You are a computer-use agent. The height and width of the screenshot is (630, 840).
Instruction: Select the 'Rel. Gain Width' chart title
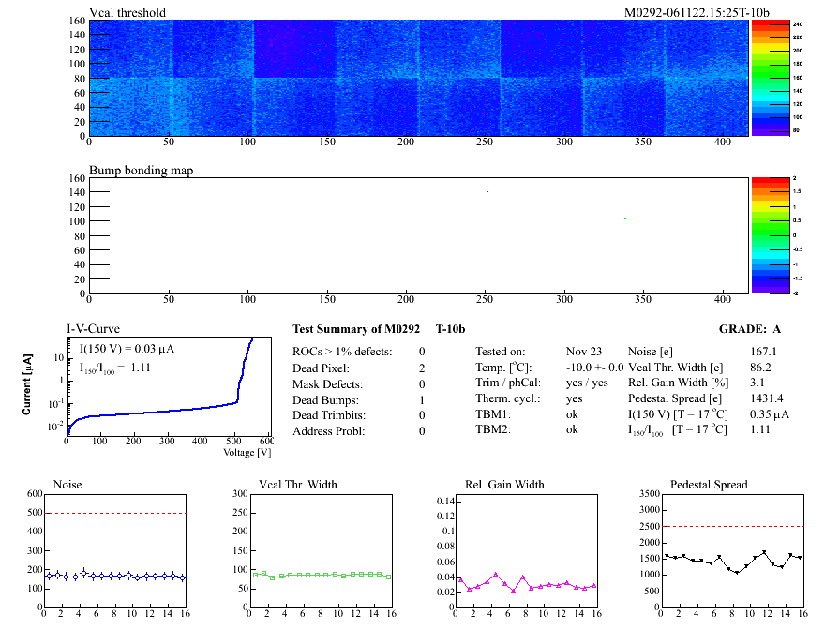(503, 485)
